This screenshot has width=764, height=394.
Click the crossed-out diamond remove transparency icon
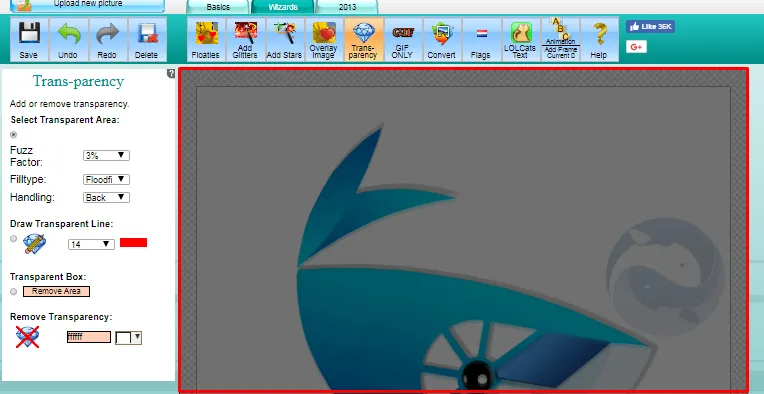point(27,337)
